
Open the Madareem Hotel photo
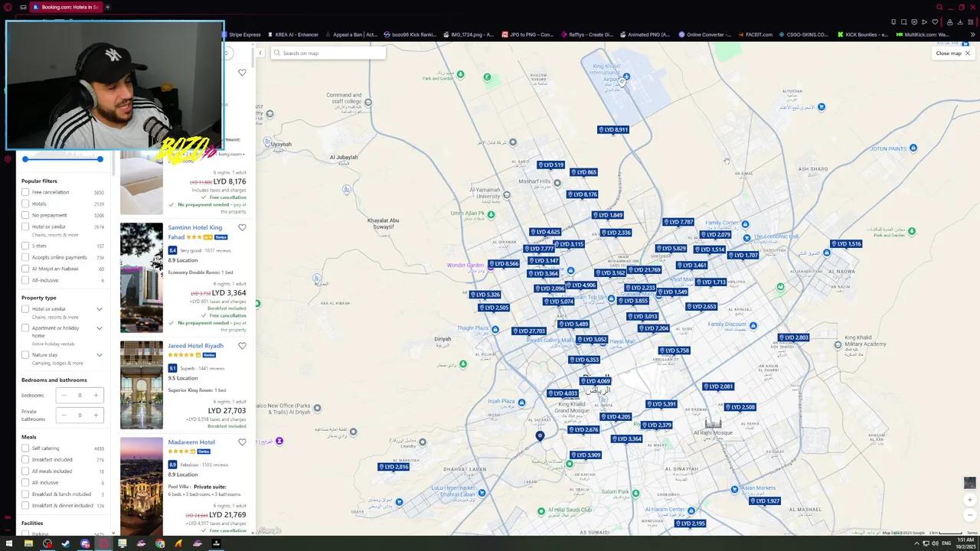tap(141, 486)
